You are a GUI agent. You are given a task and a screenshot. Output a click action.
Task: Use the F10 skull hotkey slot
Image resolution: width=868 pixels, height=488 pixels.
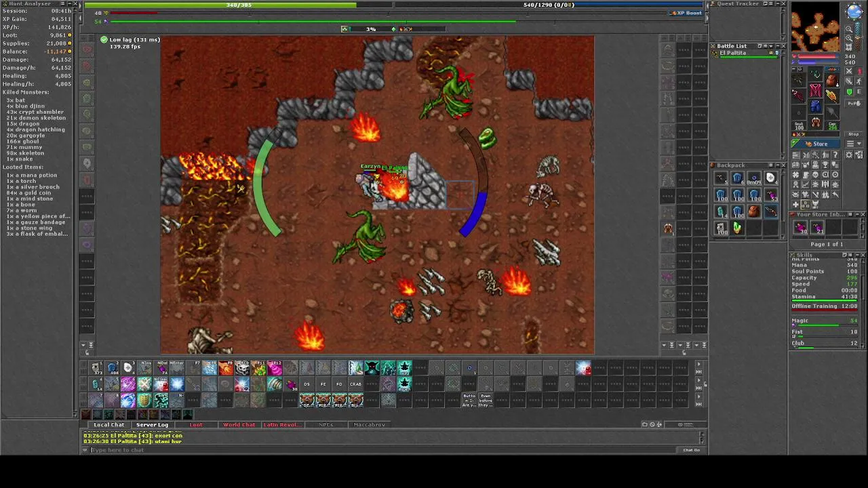point(242,368)
